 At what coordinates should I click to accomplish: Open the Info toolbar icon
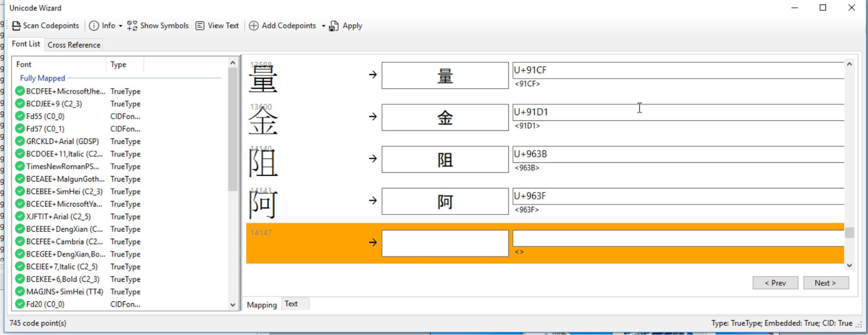tap(94, 26)
